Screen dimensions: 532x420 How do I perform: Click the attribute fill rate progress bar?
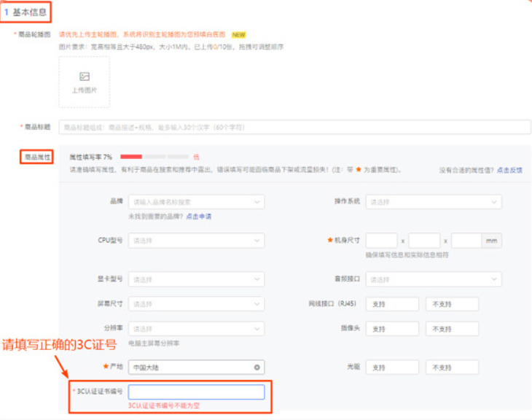(x=154, y=157)
